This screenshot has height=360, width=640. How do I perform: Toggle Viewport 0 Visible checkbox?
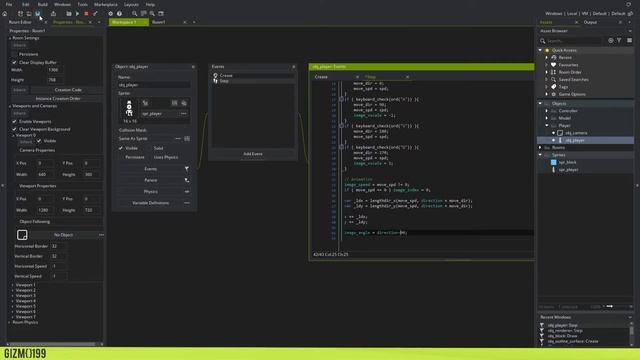coord(39,141)
